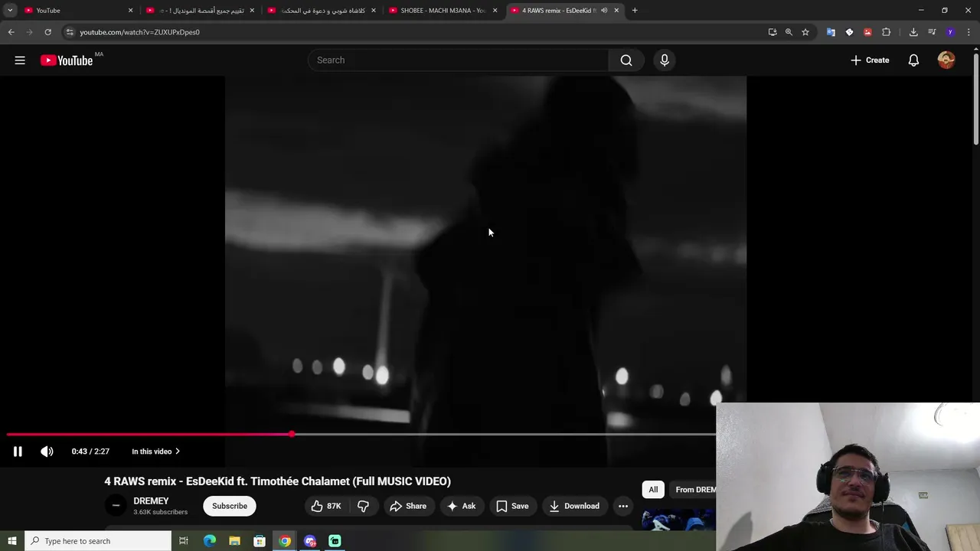Open the Windows Start menu
The image size is (980, 551).
click(x=11, y=541)
